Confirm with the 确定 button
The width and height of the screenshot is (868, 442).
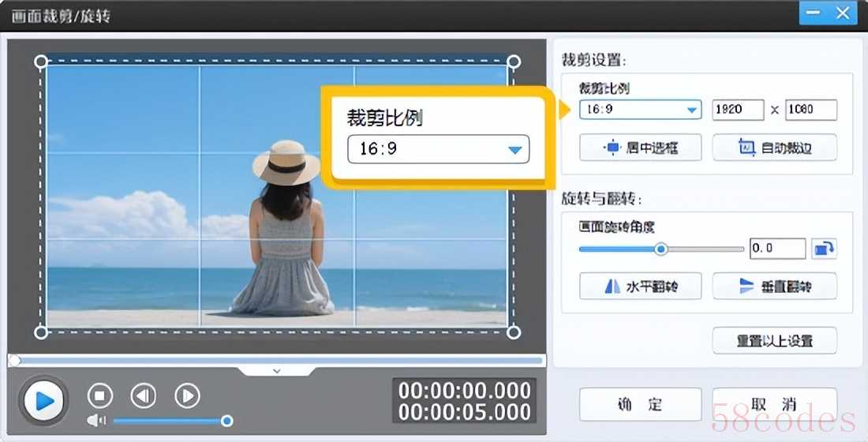click(x=641, y=404)
